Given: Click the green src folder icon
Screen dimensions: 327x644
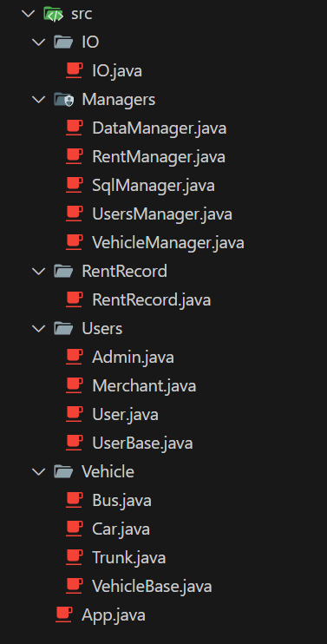Looking at the screenshot, I should pos(53,14).
